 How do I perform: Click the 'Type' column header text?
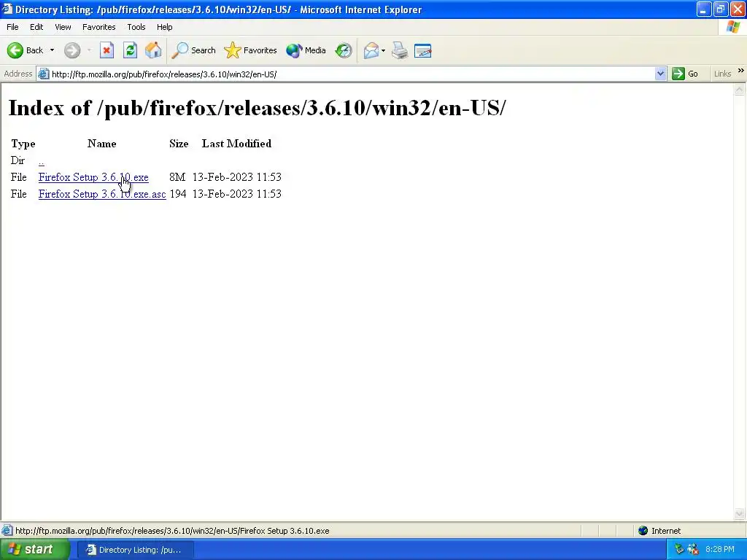(23, 144)
